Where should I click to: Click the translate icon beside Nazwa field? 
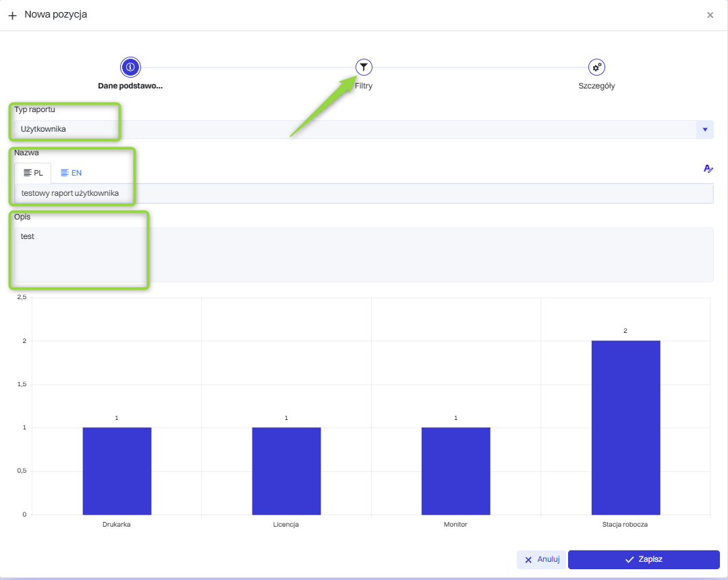pos(708,169)
